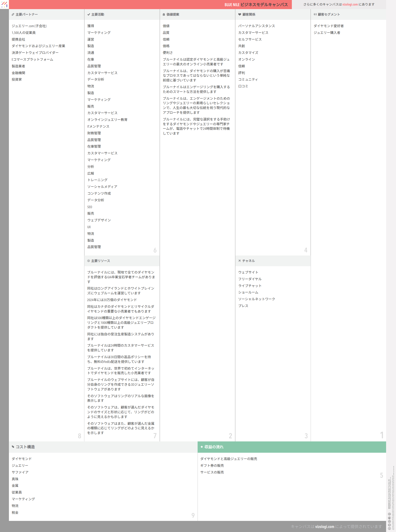Click the 決済ゲートウェイプロバイダー partner entry
396x532 pixels.
click(35, 53)
